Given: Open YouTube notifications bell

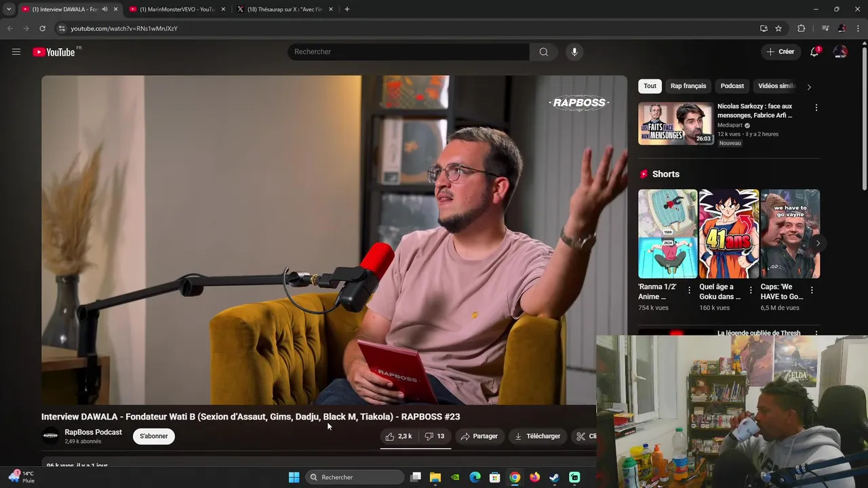Looking at the screenshot, I should (814, 52).
